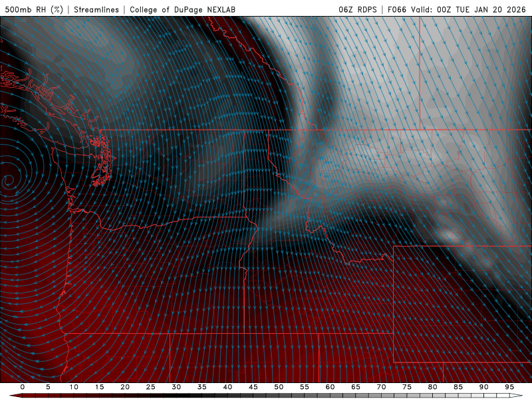Click the colorbar label "40"

[227, 387]
